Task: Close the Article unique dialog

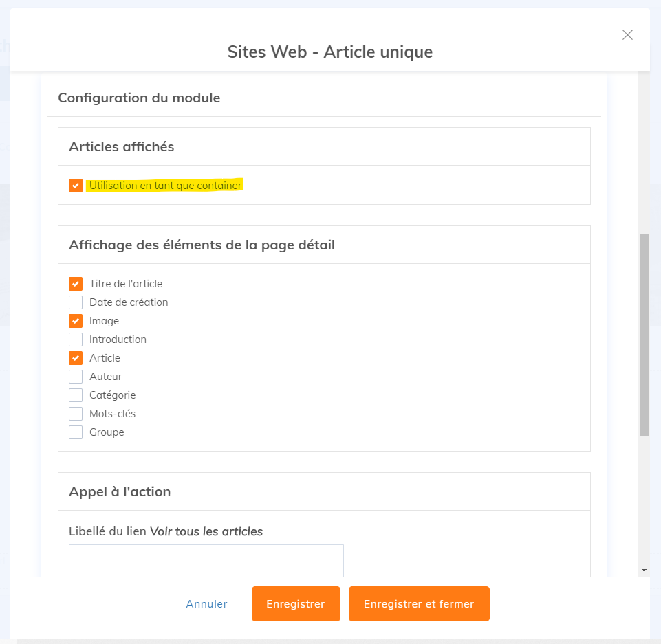Action: [x=627, y=35]
